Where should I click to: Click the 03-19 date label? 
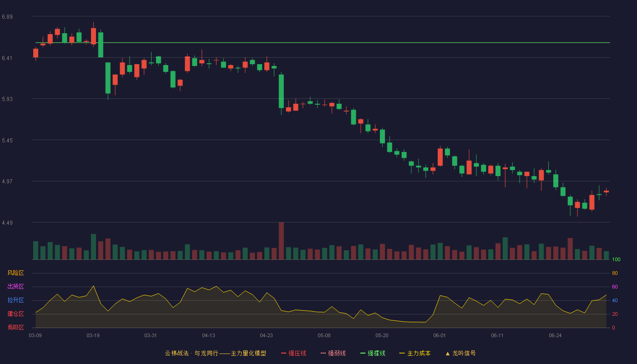[x=93, y=336]
